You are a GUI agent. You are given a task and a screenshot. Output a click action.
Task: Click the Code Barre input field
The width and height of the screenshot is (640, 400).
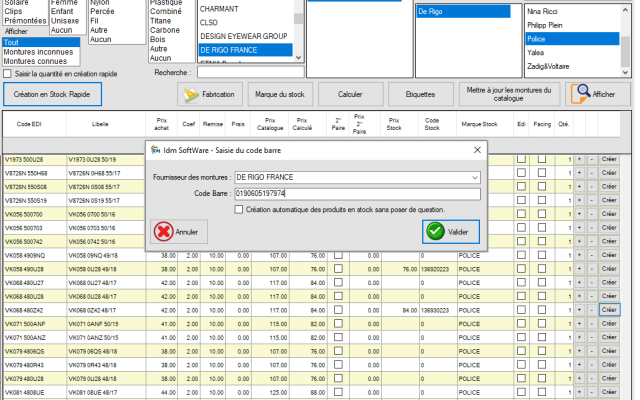point(358,193)
